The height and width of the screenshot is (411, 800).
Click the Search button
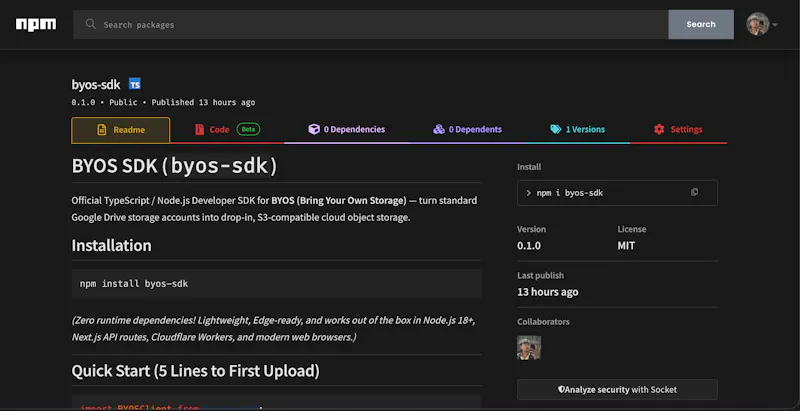(x=701, y=24)
